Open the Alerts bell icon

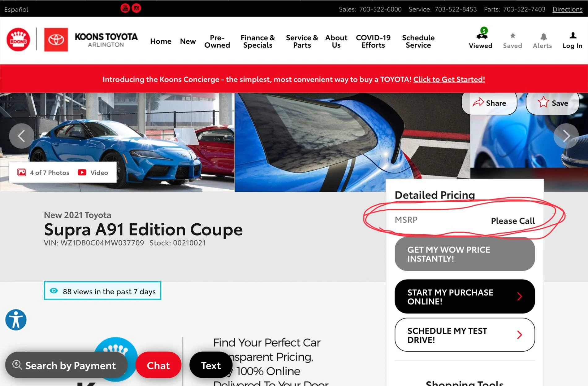click(543, 37)
